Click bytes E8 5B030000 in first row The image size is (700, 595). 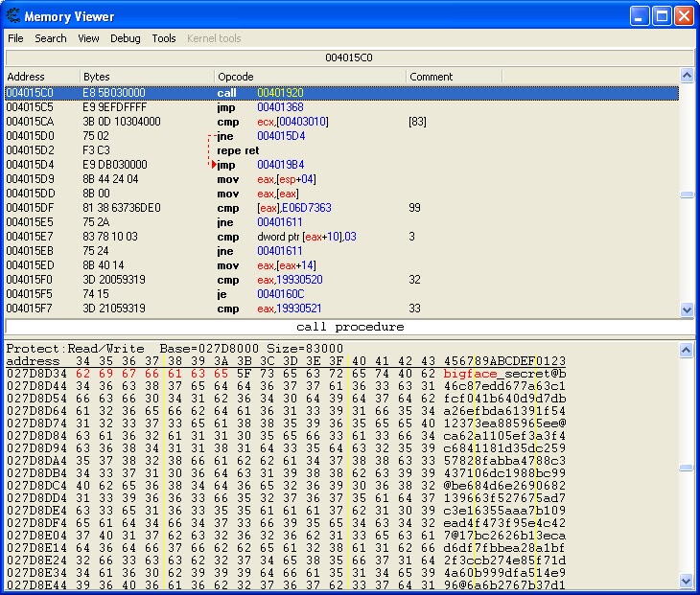coord(114,93)
